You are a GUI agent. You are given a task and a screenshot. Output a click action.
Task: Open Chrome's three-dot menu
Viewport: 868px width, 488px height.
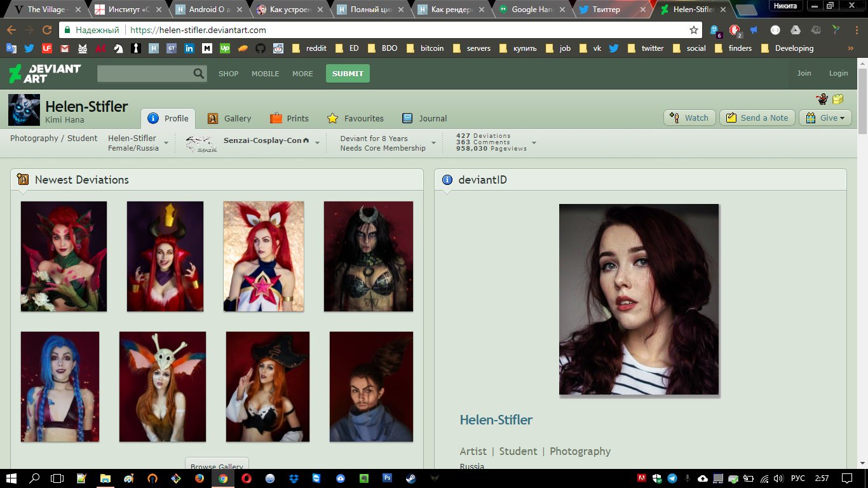tap(855, 30)
